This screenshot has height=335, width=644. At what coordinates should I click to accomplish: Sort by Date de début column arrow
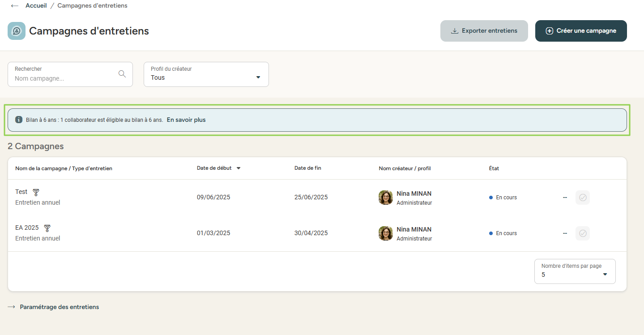239,168
